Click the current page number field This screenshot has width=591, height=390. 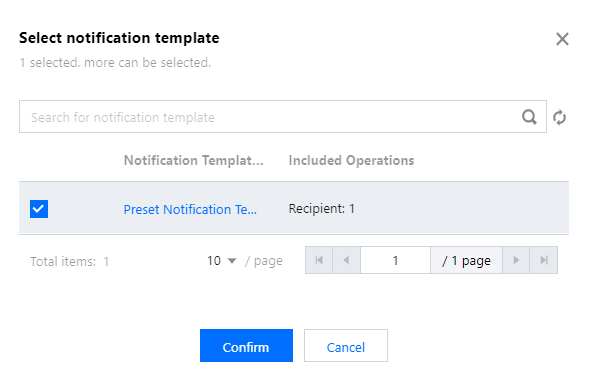click(x=395, y=260)
